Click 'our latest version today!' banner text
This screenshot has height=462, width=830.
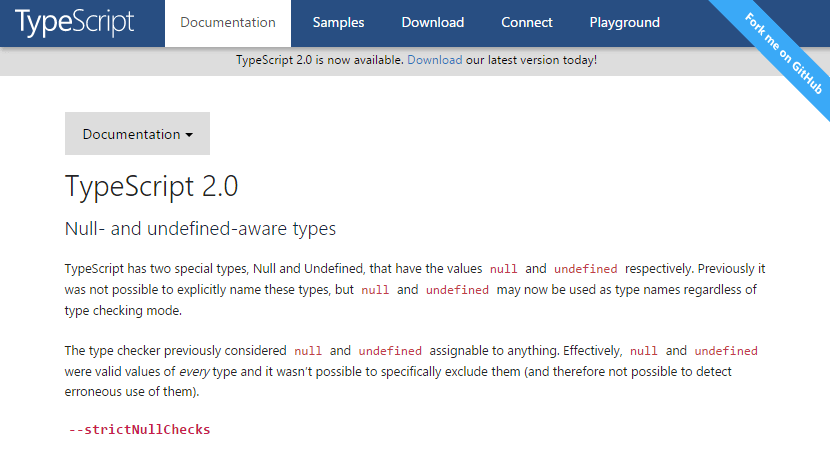(x=531, y=60)
